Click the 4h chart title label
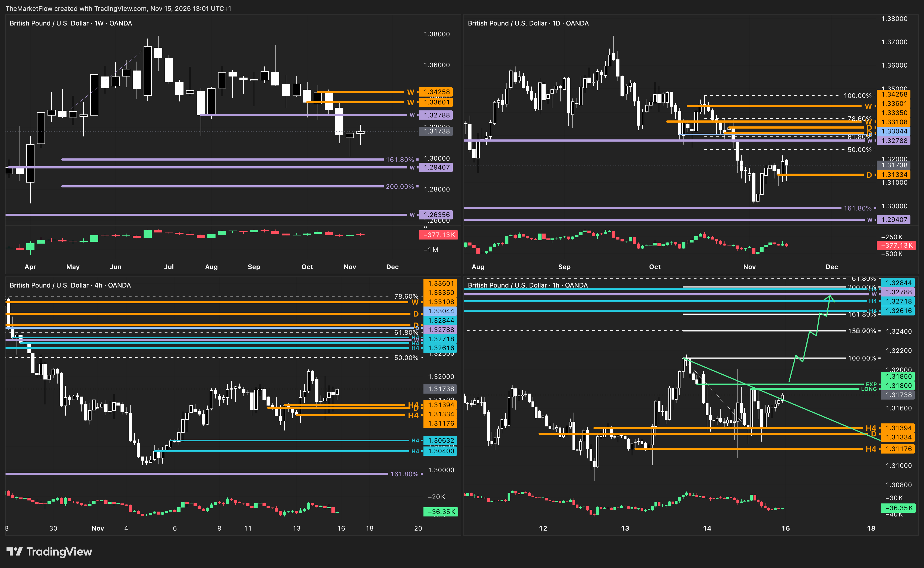This screenshot has width=924, height=568. click(x=70, y=285)
